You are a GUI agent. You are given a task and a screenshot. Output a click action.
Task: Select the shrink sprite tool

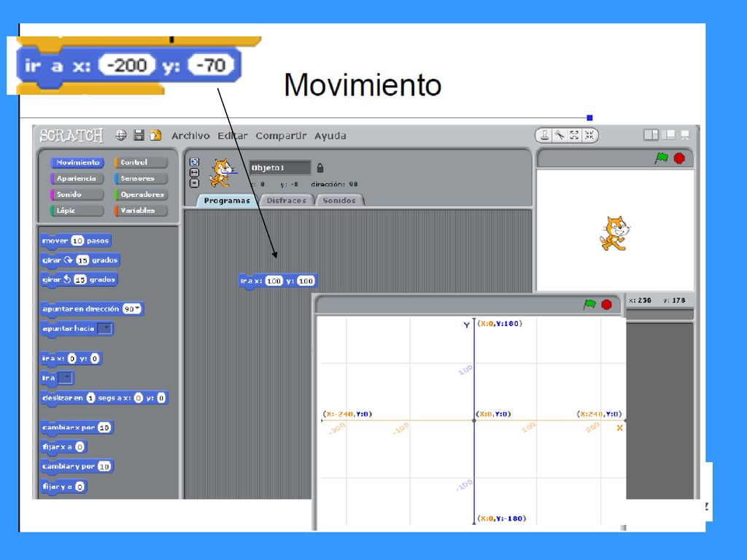click(589, 135)
